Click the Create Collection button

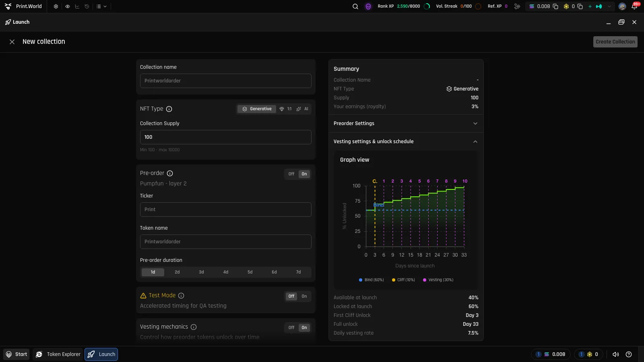click(615, 42)
